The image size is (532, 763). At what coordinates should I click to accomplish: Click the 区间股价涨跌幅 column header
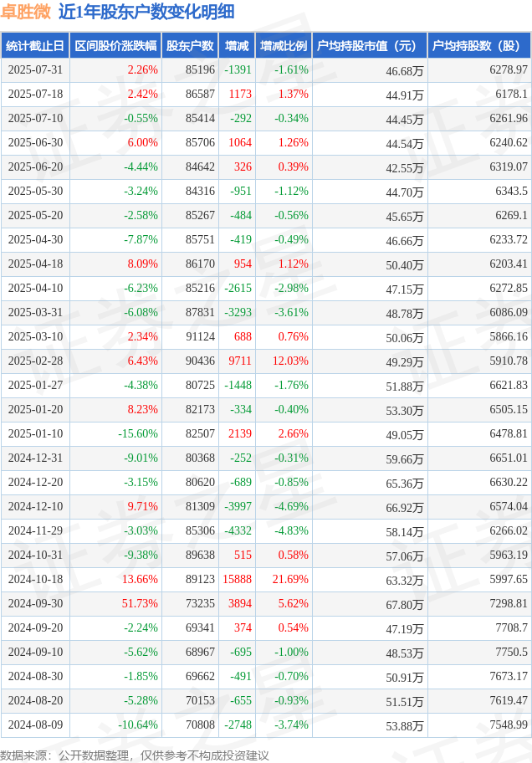click(115, 46)
